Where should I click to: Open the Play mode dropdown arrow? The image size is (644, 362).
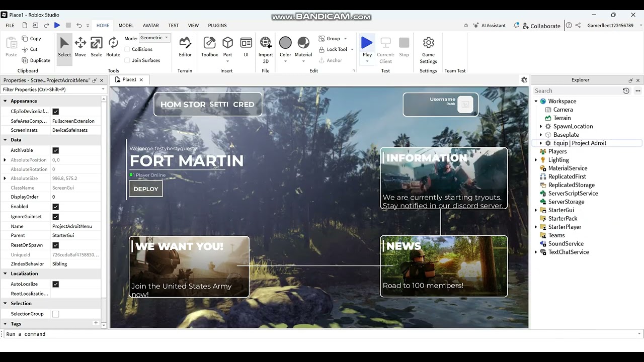click(x=367, y=61)
